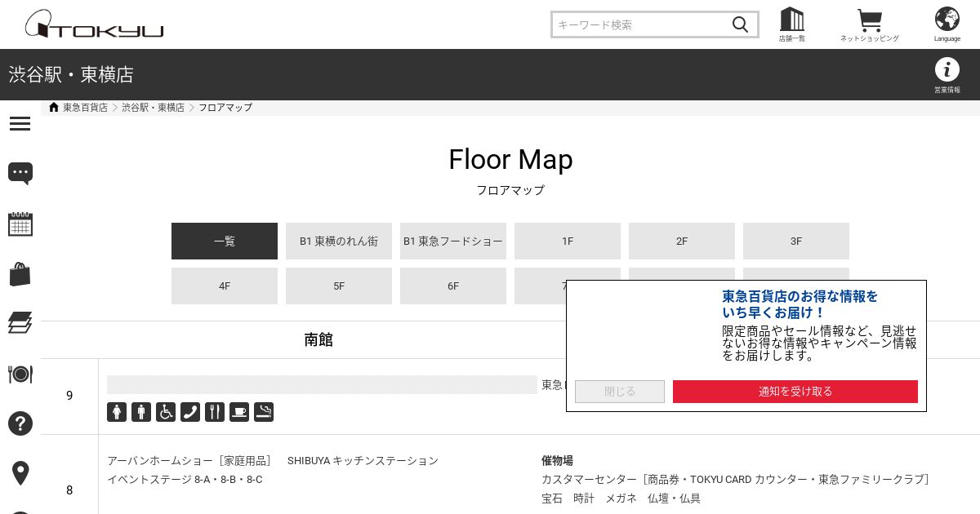Click the smoking area icon on floor 9
Screen dimensions: 980x514
(x=264, y=412)
